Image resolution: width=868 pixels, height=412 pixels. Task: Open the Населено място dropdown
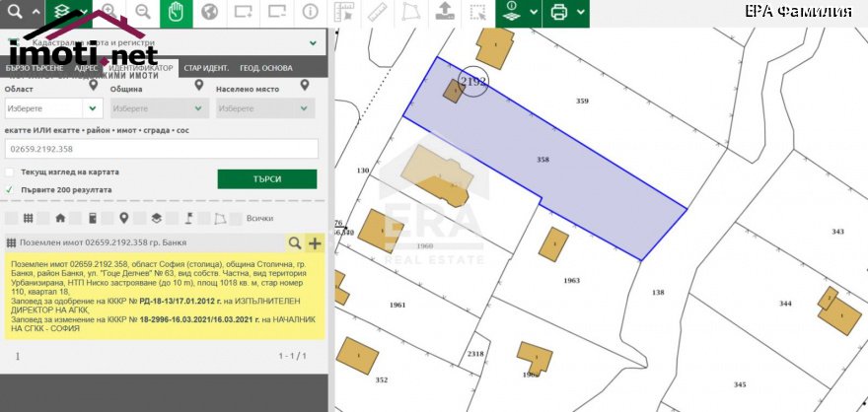click(265, 108)
